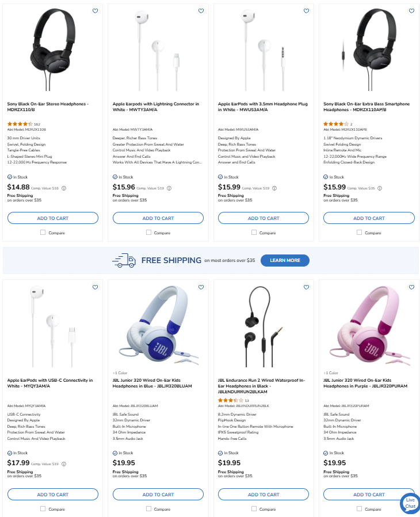
Task: Click info icon next to $17.99 comp value
Action: [x=64, y=464]
